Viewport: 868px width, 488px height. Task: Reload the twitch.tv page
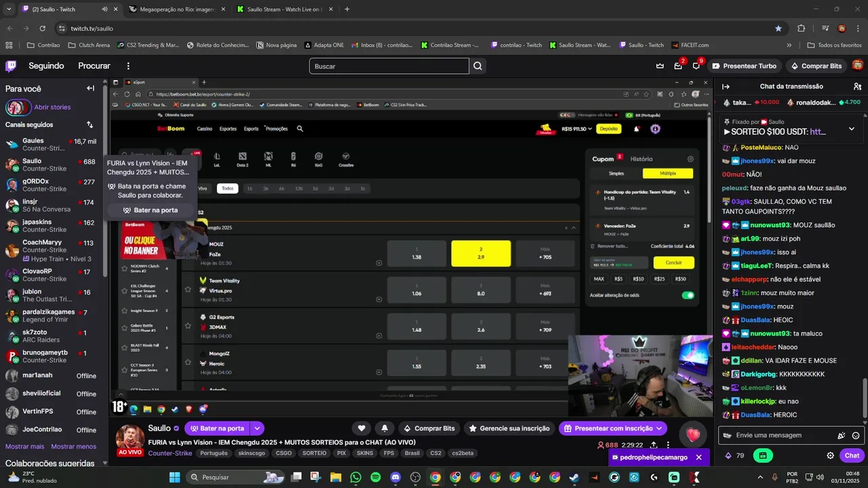pos(43,28)
